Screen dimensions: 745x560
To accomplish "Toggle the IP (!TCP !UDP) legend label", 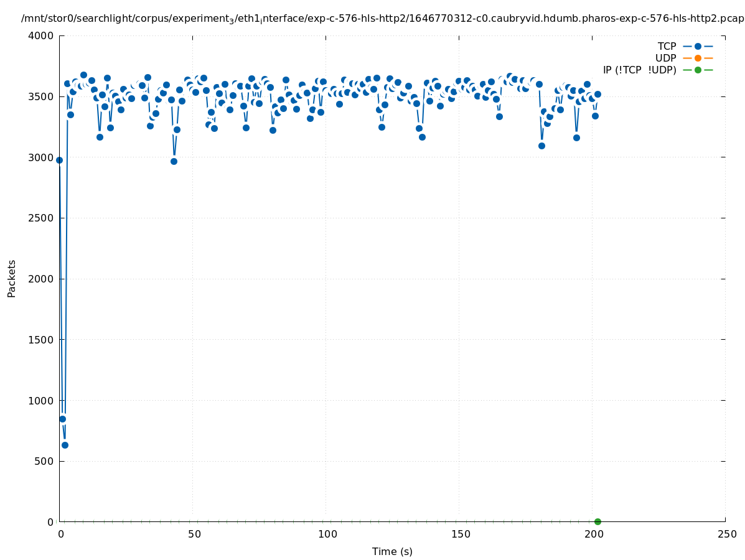I will coord(639,70).
